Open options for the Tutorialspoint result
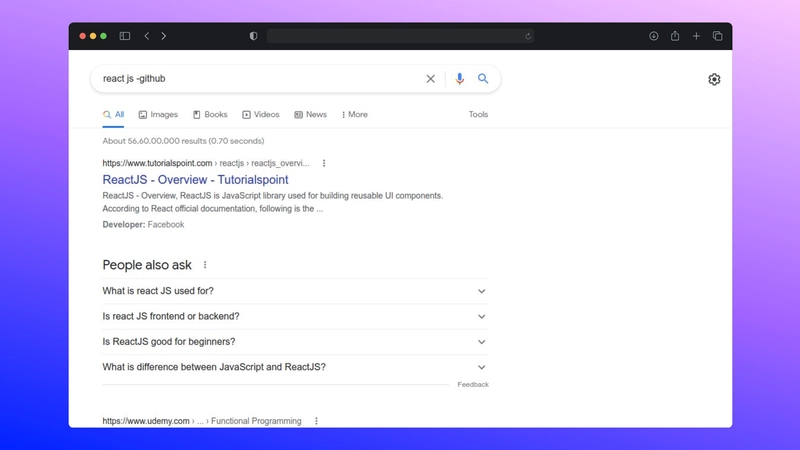The image size is (800, 450). 324,163
